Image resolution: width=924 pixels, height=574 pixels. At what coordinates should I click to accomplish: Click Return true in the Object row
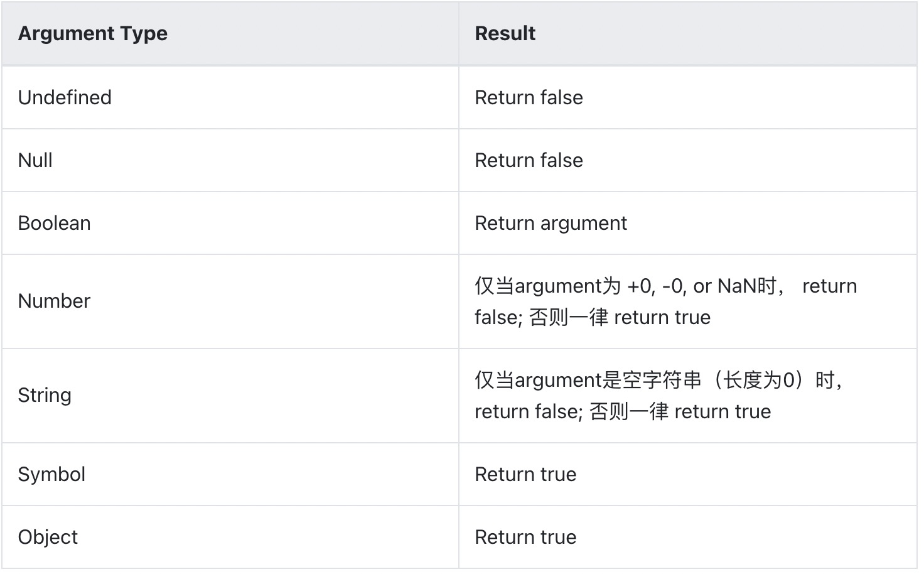point(525,537)
